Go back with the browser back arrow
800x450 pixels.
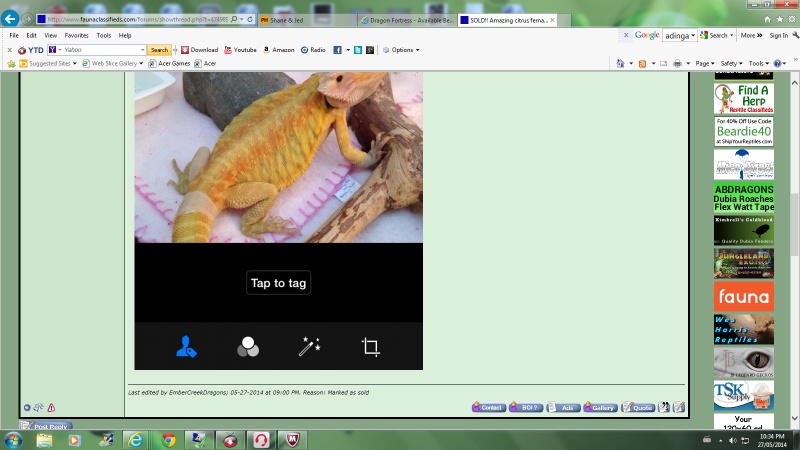(x=10, y=19)
